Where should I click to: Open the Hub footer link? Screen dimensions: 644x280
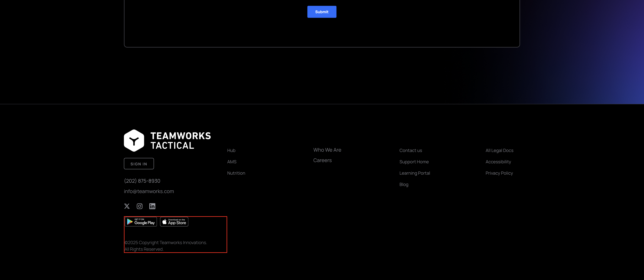(x=231, y=151)
